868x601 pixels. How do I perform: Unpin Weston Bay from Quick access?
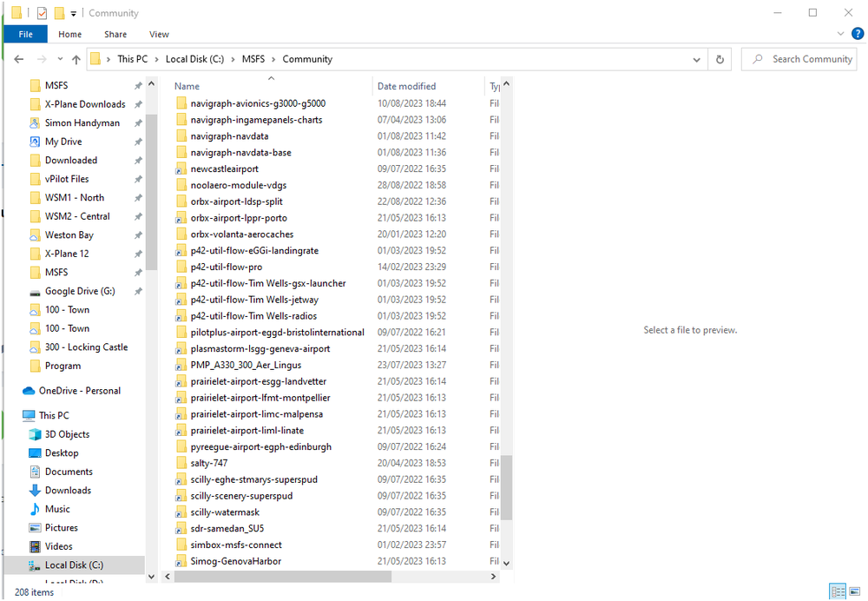point(137,234)
